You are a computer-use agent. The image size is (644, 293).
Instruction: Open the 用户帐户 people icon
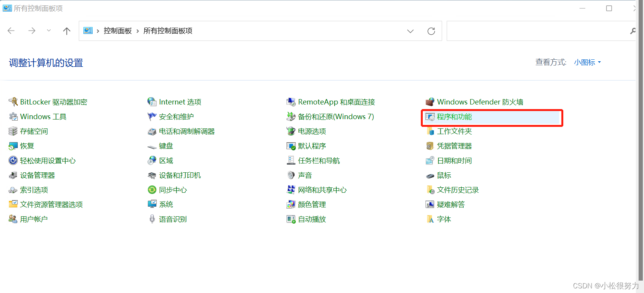pyautogui.click(x=13, y=219)
